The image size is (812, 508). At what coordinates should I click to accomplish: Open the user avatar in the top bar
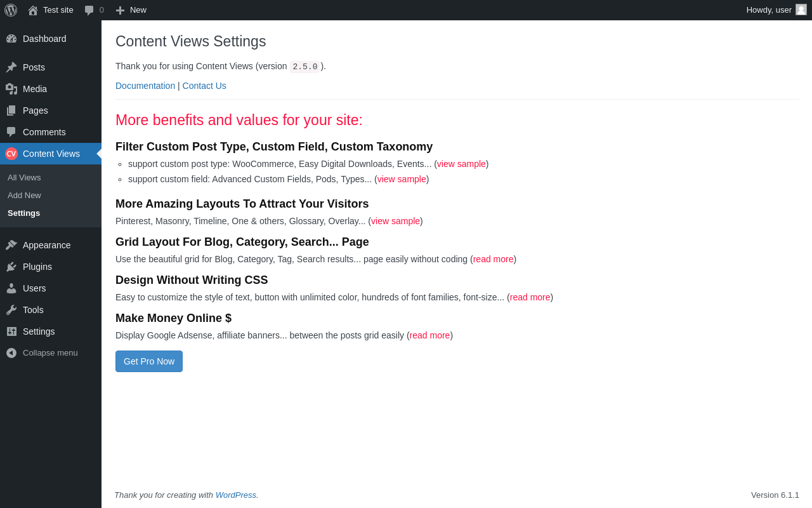coord(801,10)
